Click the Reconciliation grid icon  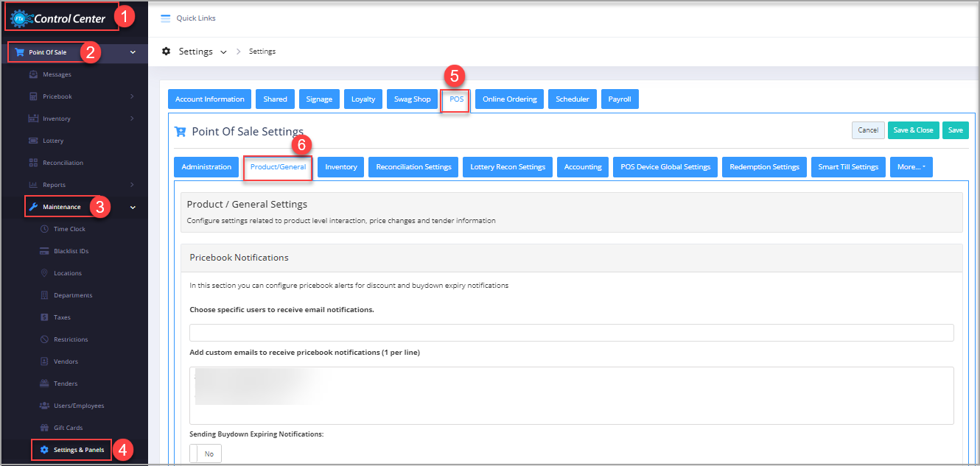coord(33,163)
